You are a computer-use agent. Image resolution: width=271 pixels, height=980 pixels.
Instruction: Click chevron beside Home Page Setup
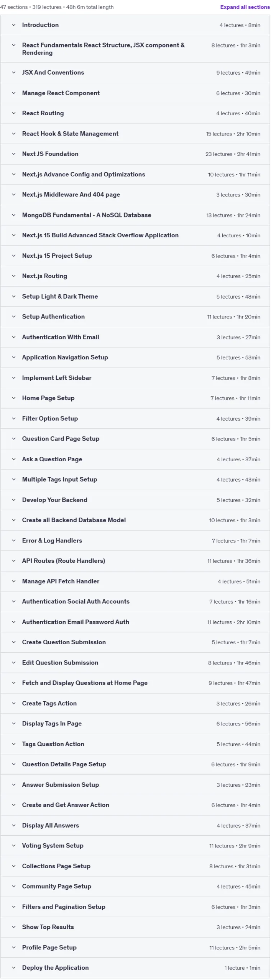pyautogui.click(x=14, y=398)
